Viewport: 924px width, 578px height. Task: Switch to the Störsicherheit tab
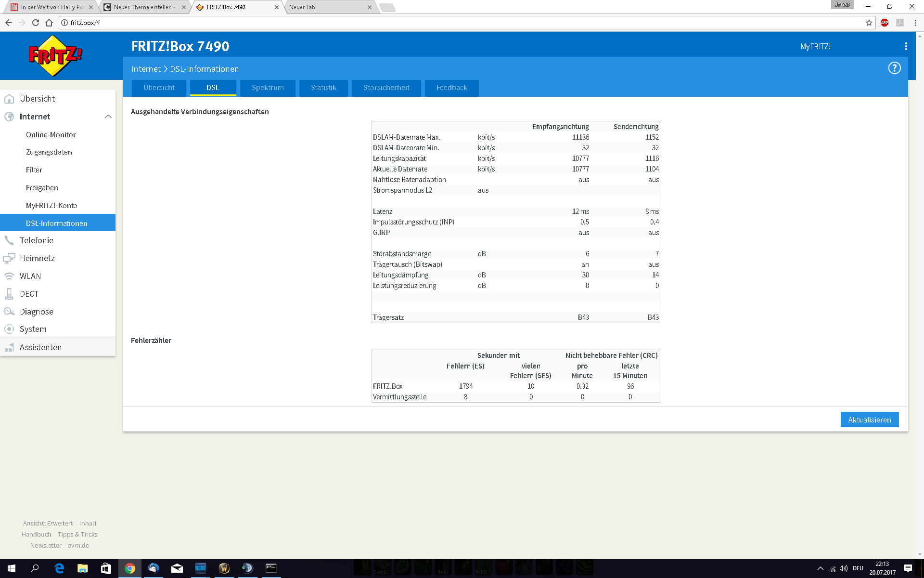click(386, 88)
